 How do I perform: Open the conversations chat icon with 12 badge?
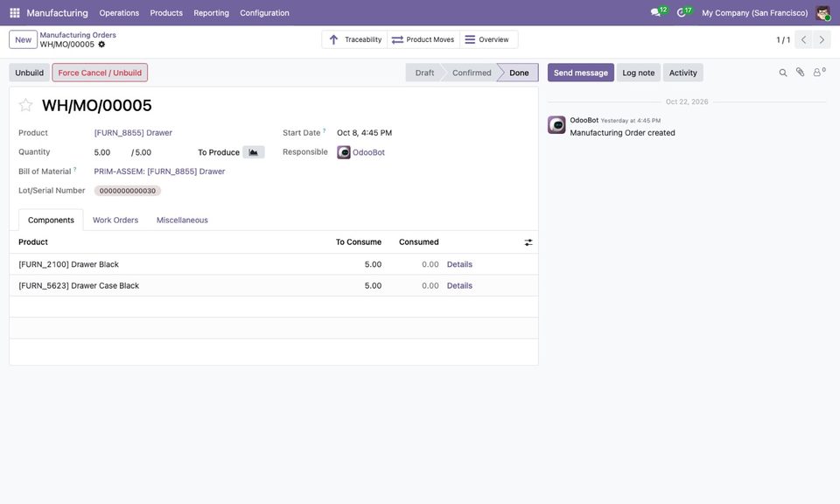[x=658, y=12]
